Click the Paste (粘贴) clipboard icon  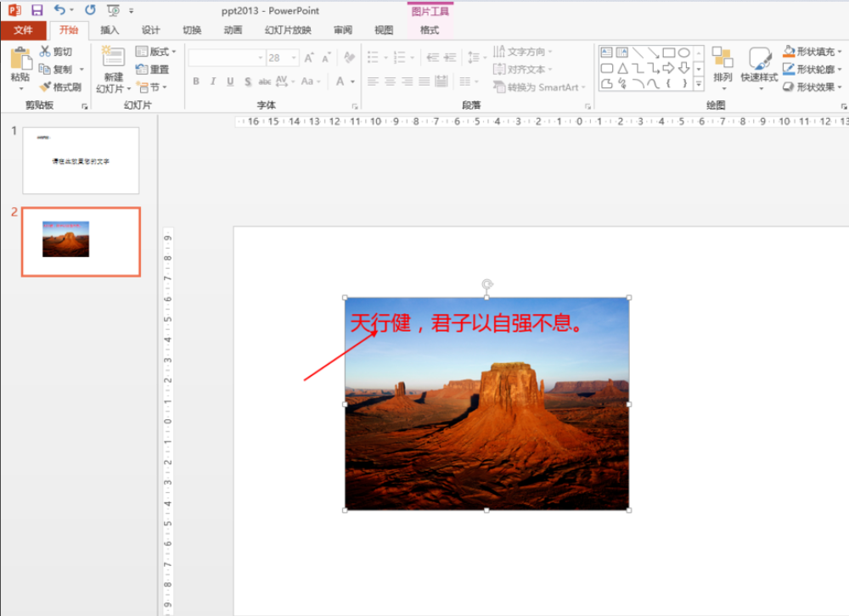point(20,59)
